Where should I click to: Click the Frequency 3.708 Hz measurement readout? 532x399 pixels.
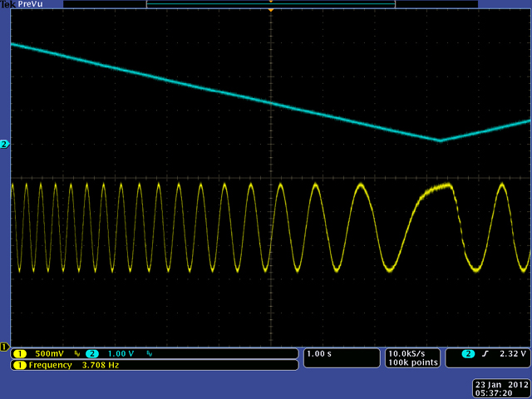coord(68,365)
